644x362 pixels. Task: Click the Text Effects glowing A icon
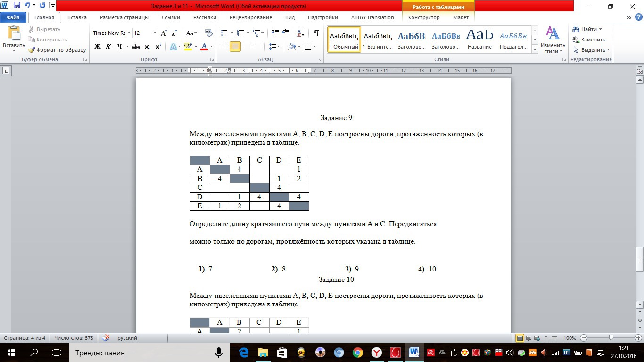pyautogui.click(x=173, y=47)
